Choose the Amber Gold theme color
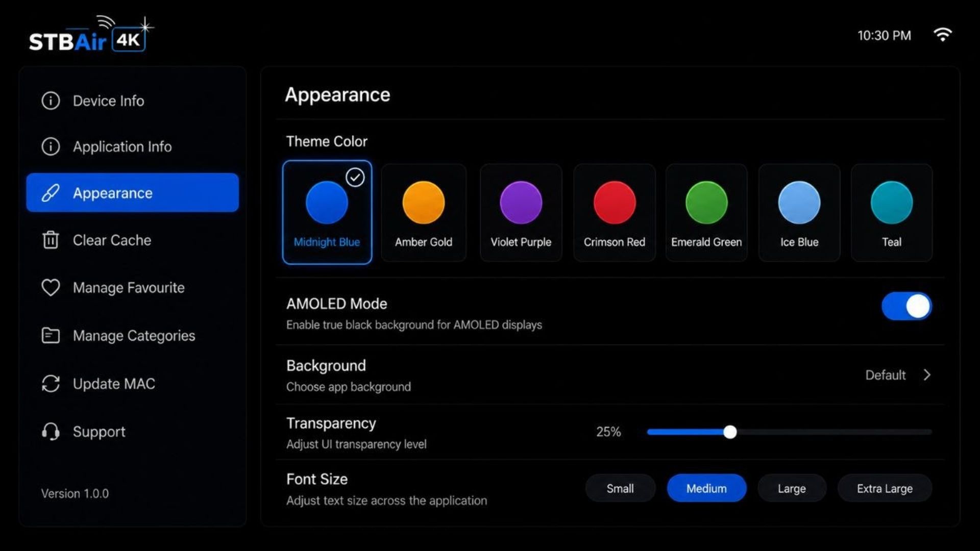 click(x=424, y=213)
